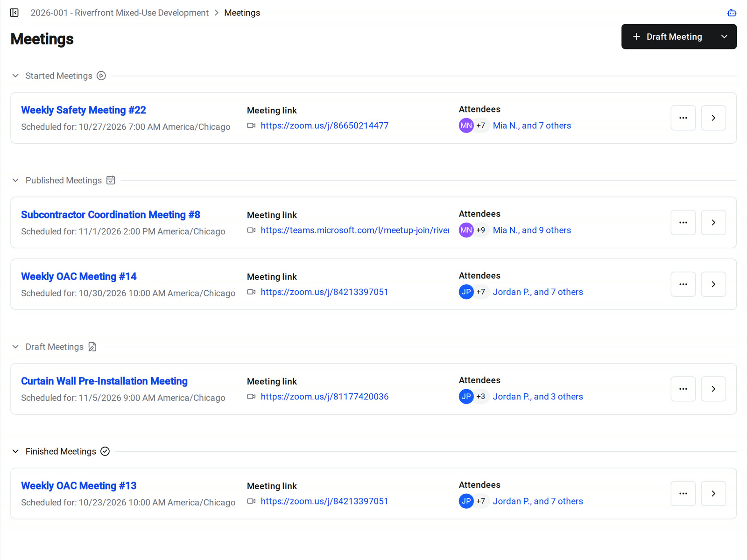Collapse the Started Meetings section
The width and height of the screenshot is (747, 560).
point(15,76)
